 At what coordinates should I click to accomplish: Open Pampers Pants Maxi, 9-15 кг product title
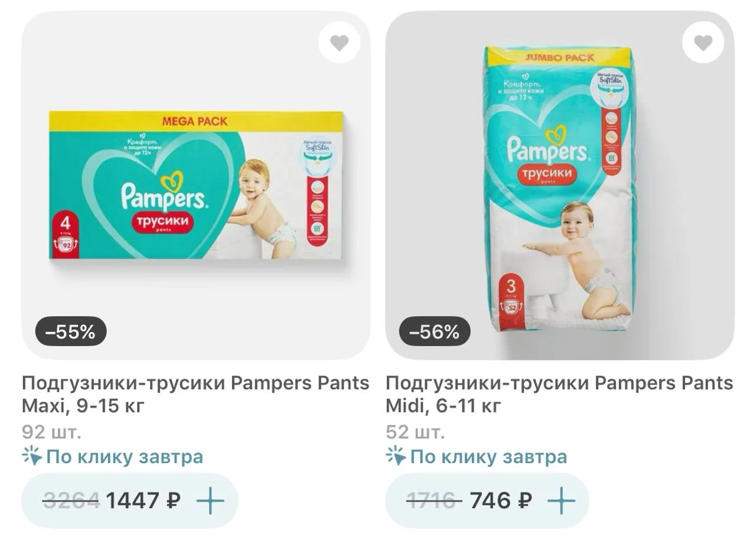coord(195,394)
